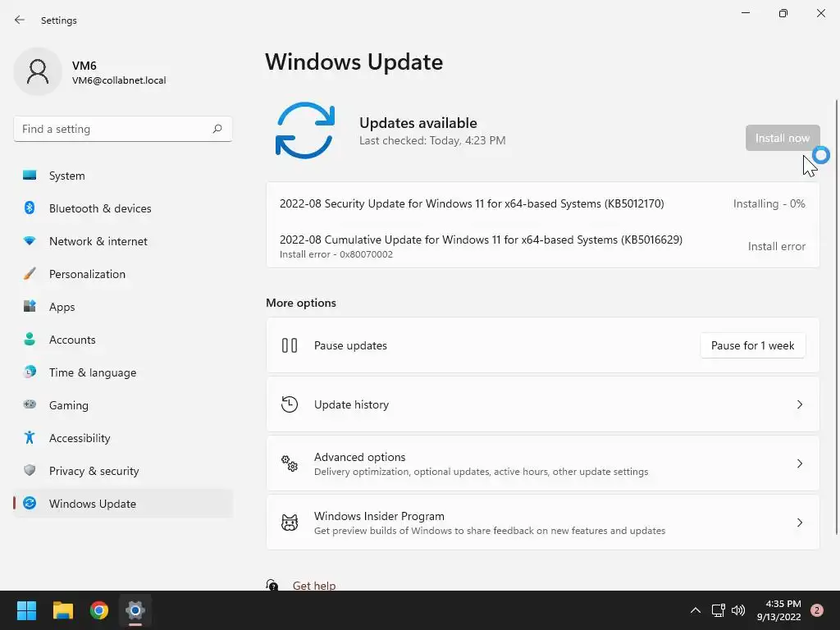Click the Personalization paintbrush icon

[x=30, y=274]
